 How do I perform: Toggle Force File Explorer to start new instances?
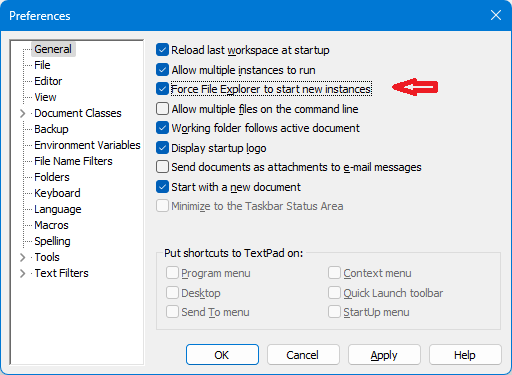(162, 89)
